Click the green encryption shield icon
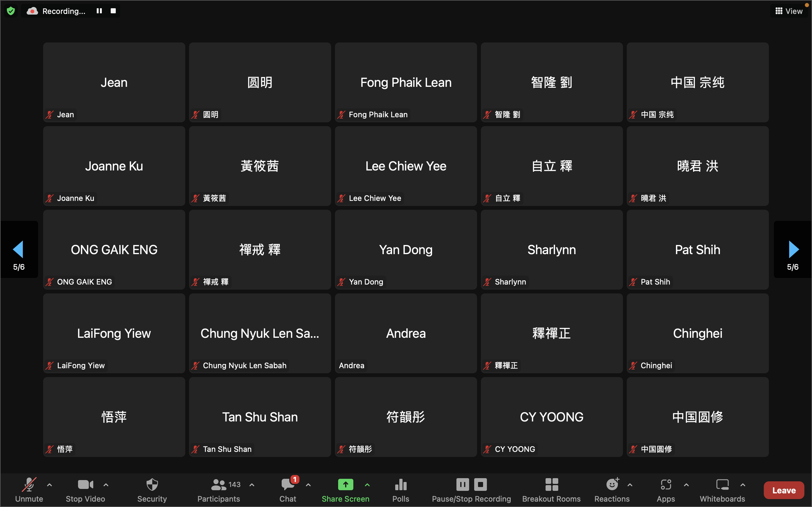The height and width of the screenshot is (507, 812). tap(11, 11)
